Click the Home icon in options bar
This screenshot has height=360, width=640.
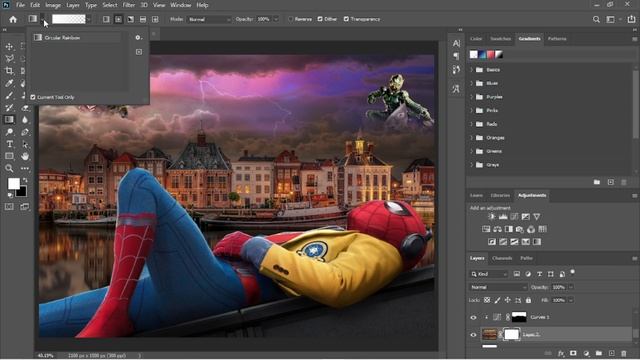click(13, 19)
